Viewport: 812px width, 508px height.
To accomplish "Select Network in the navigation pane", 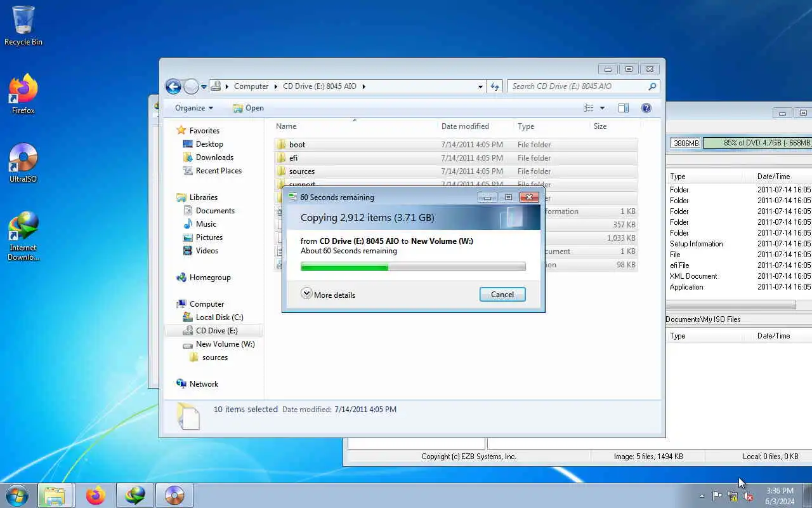I will pos(204,384).
